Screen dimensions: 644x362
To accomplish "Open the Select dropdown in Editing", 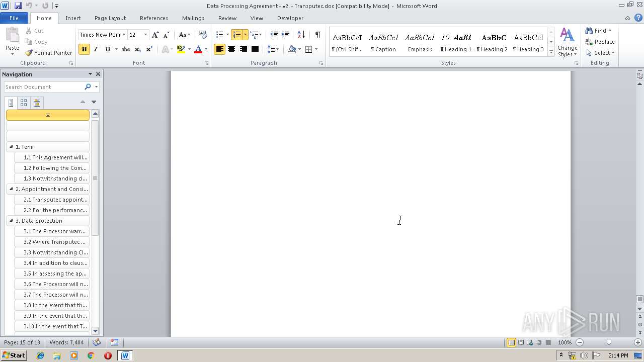I will click(x=600, y=53).
